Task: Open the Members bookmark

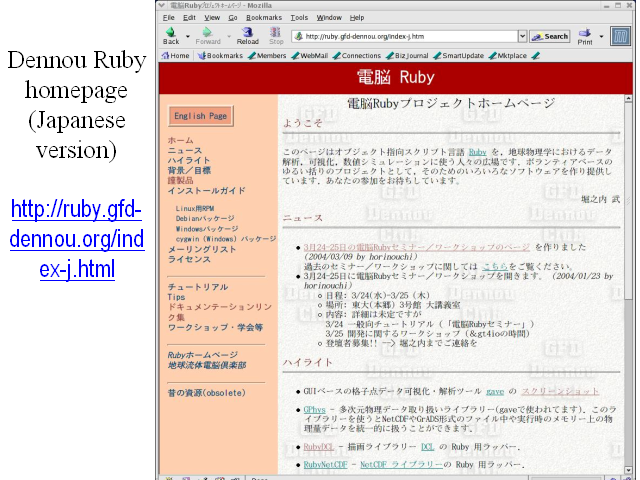Action: coord(267,56)
